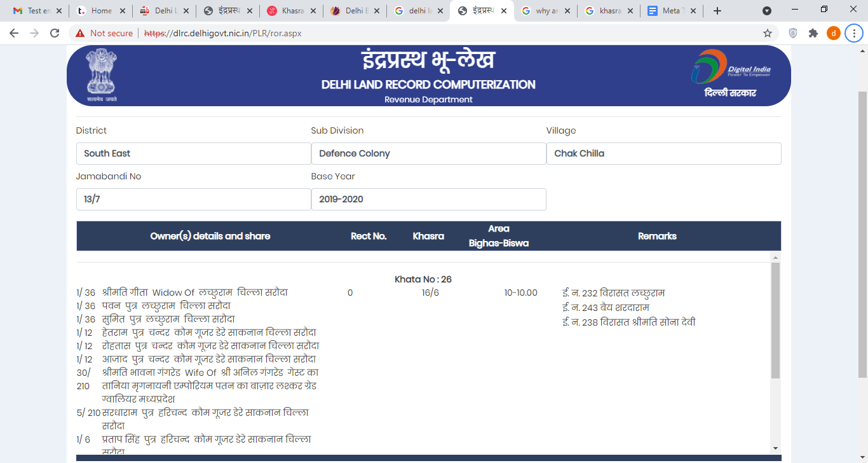Click the national emblem logo
Screen dimensions: 868x463
[102, 74]
